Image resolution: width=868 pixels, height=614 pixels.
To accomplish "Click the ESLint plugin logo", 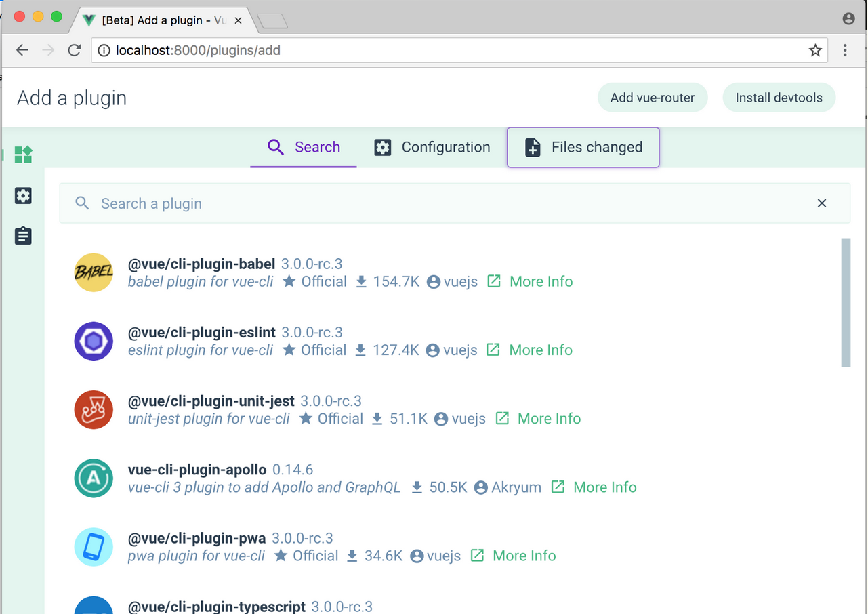I will coord(94,341).
